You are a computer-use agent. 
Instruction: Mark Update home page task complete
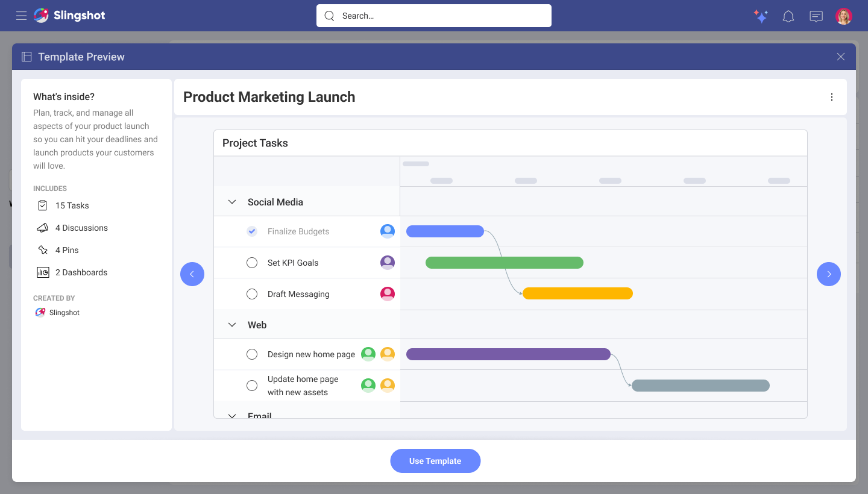click(252, 386)
